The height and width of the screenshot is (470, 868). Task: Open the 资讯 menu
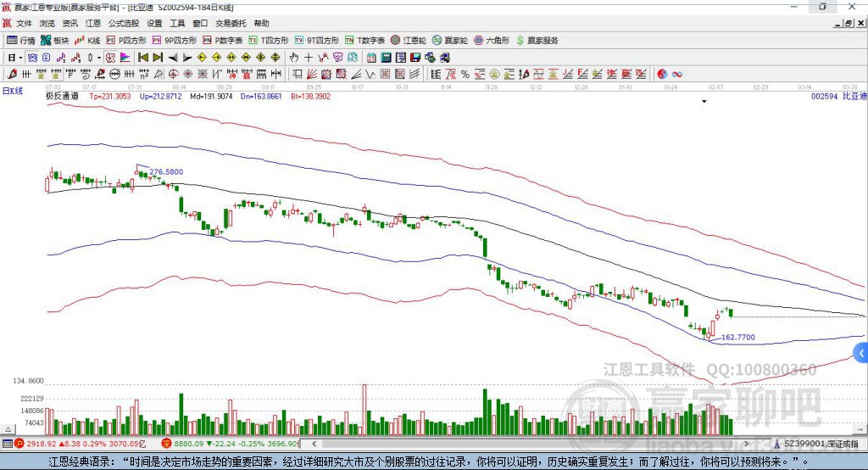70,23
